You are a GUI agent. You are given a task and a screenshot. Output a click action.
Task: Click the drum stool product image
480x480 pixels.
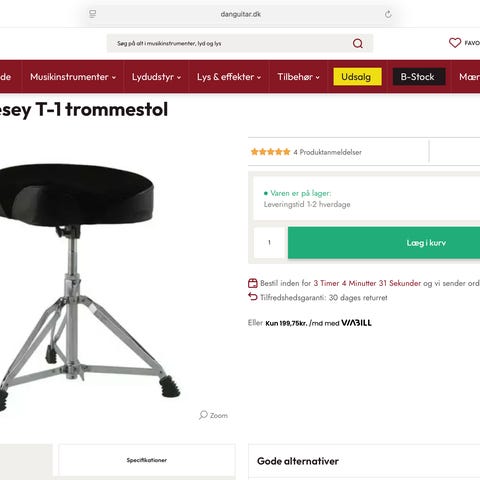point(88,287)
